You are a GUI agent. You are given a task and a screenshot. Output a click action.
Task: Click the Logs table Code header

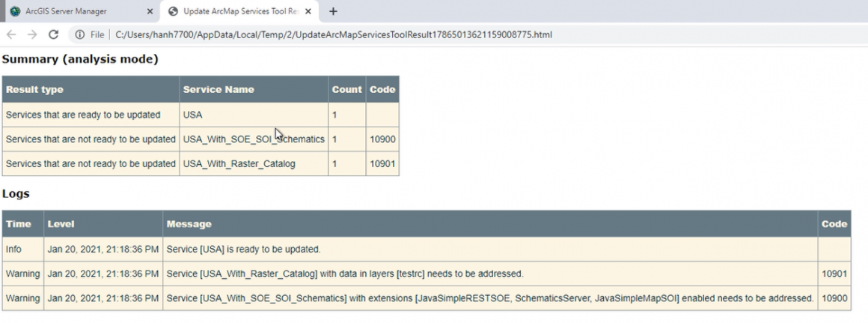[834, 224]
